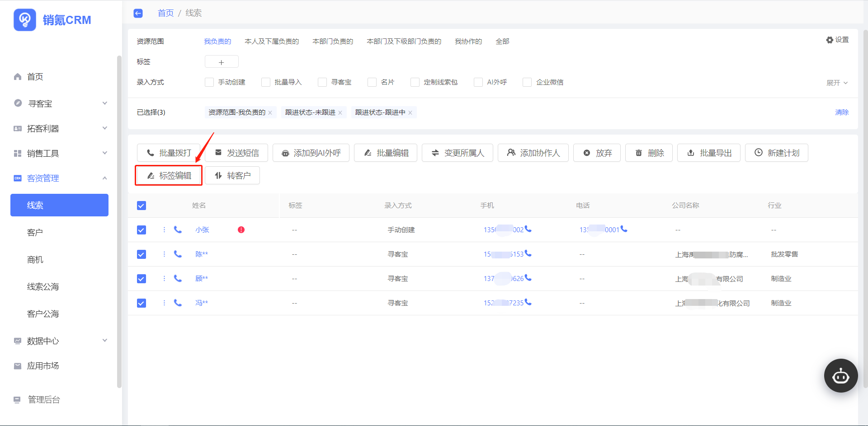
Task: Click 转客户 button
Action: click(232, 175)
